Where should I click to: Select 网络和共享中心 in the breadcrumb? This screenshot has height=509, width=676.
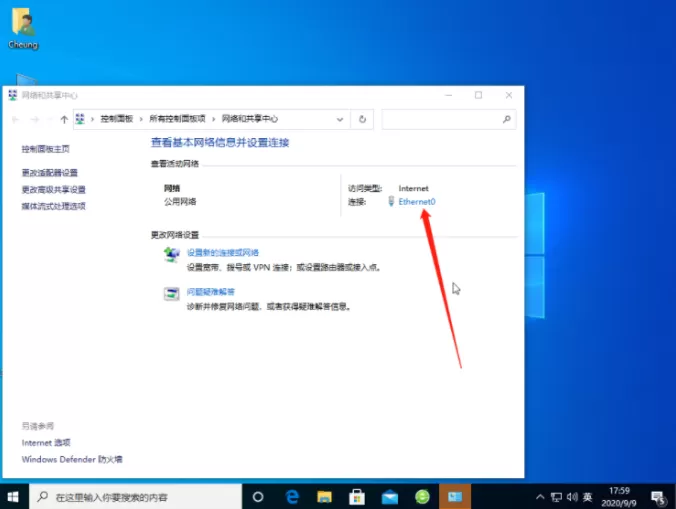tap(250, 119)
